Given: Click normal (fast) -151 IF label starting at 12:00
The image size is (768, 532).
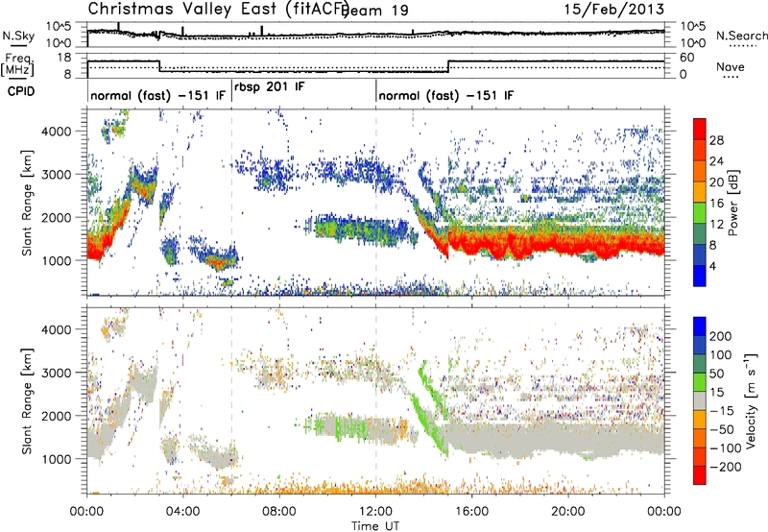Looking at the screenshot, I should (446, 95).
